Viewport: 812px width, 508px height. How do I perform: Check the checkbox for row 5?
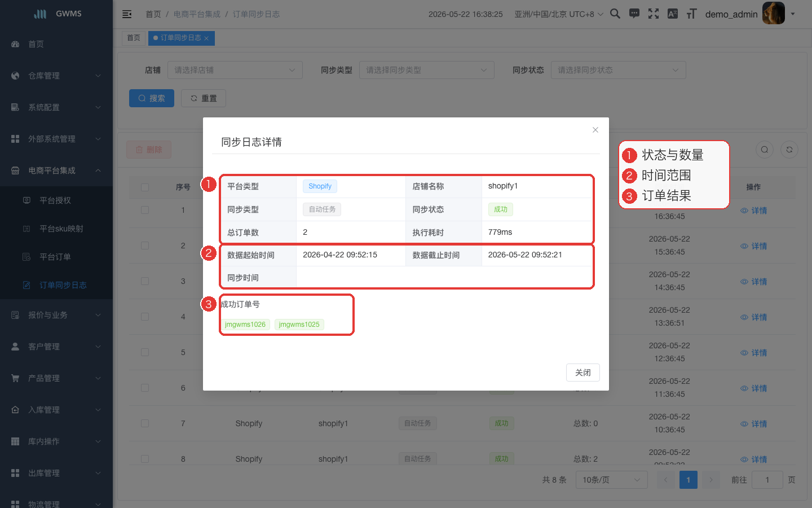(x=145, y=352)
